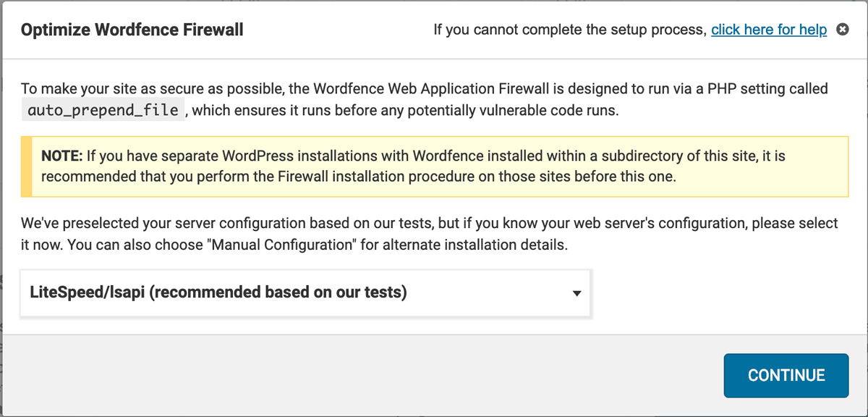The height and width of the screenshot is (417, 868).
Task: Click "If you cannot complete the setup process" text
Action: coord(570,30)
